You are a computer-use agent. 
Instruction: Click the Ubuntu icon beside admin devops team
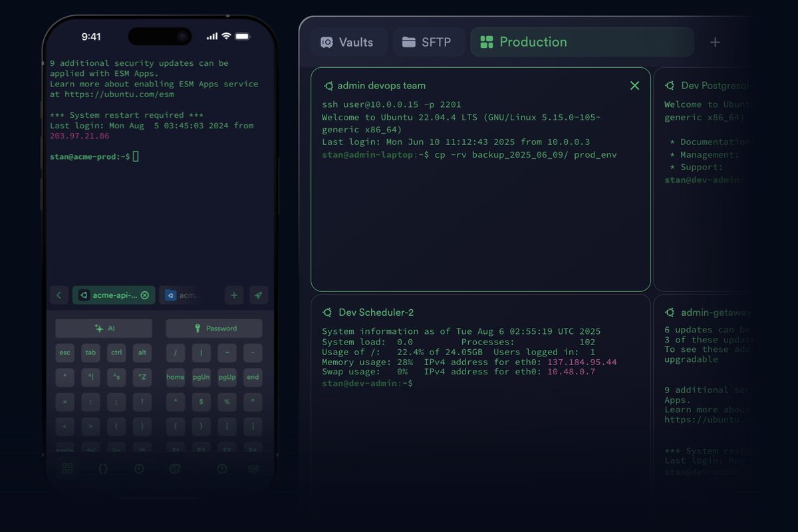coord(329,86)
